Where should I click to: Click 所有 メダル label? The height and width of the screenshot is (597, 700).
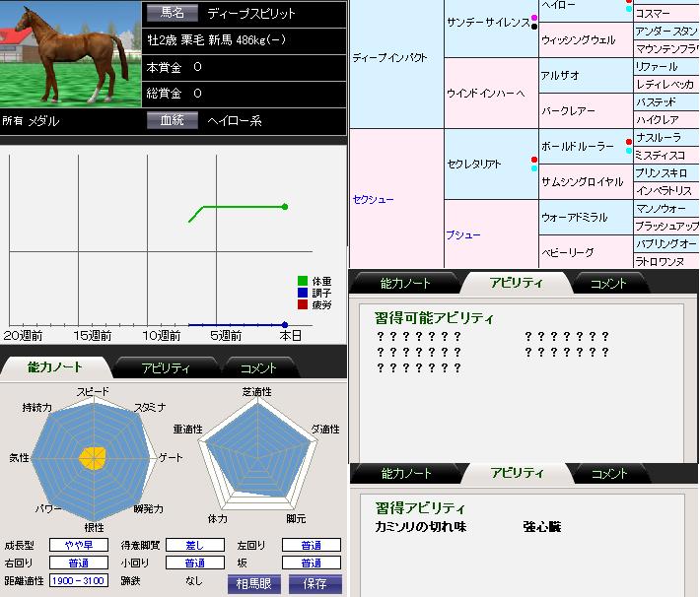[31, 121]
